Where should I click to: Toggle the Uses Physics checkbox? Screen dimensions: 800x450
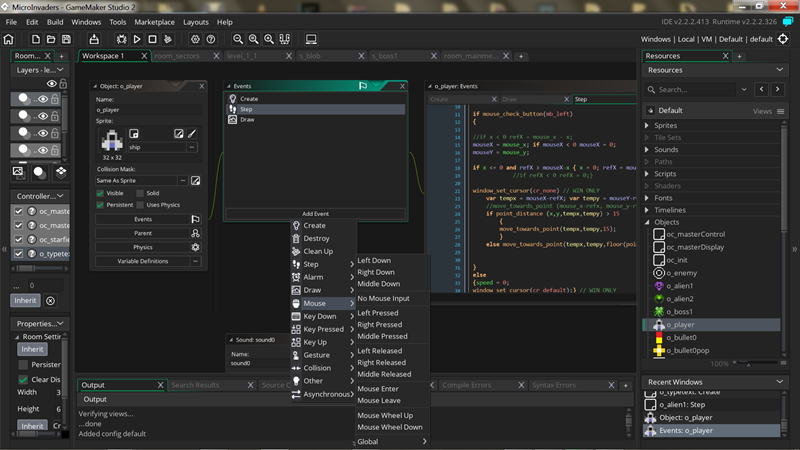coord(140,205)
